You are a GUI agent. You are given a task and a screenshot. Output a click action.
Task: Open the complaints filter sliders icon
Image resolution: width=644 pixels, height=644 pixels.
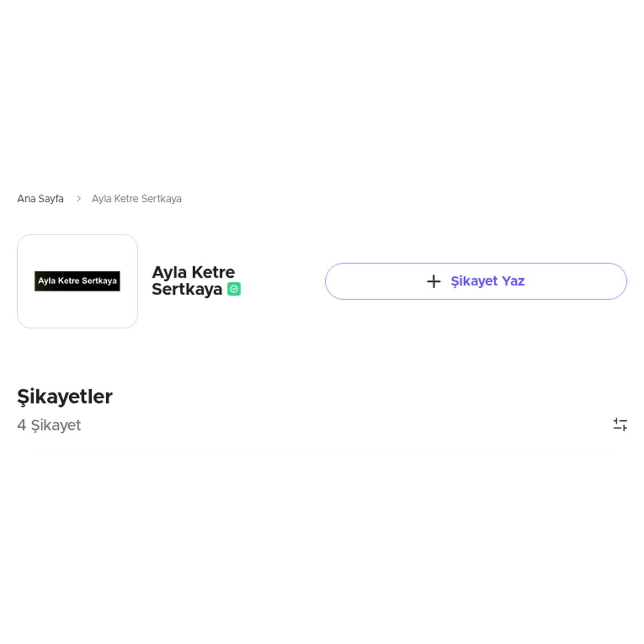point(620,425)
